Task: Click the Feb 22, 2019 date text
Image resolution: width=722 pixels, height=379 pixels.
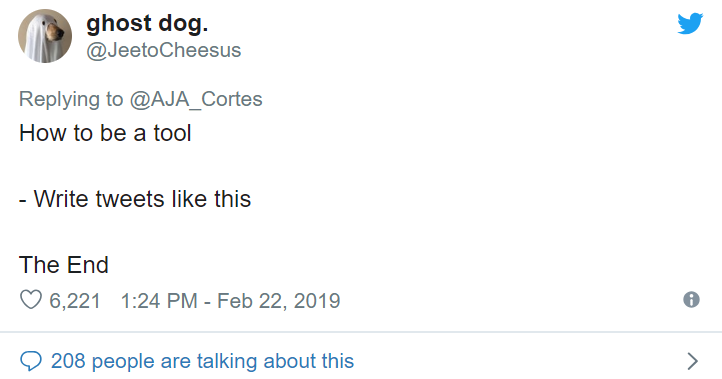Action: pyautogui.click(x=279, y=301)
